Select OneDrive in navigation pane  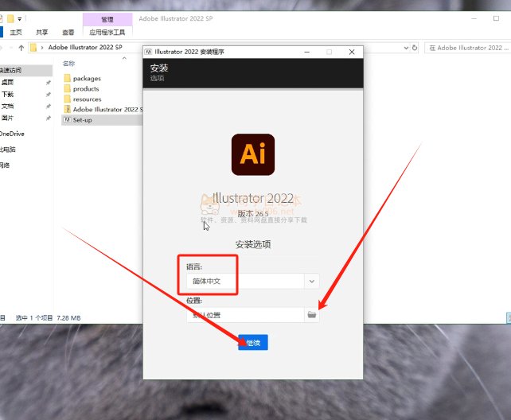[x=12, y=134]
